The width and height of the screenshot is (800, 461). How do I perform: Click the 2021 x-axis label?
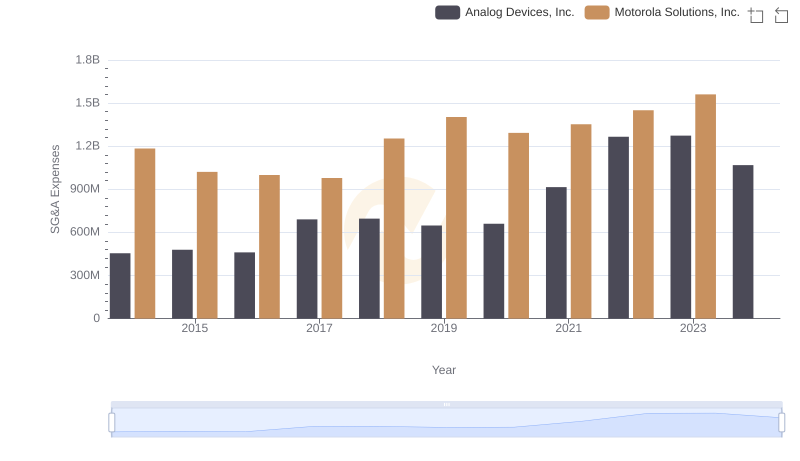pyautogui.click(x=568, y=328)
